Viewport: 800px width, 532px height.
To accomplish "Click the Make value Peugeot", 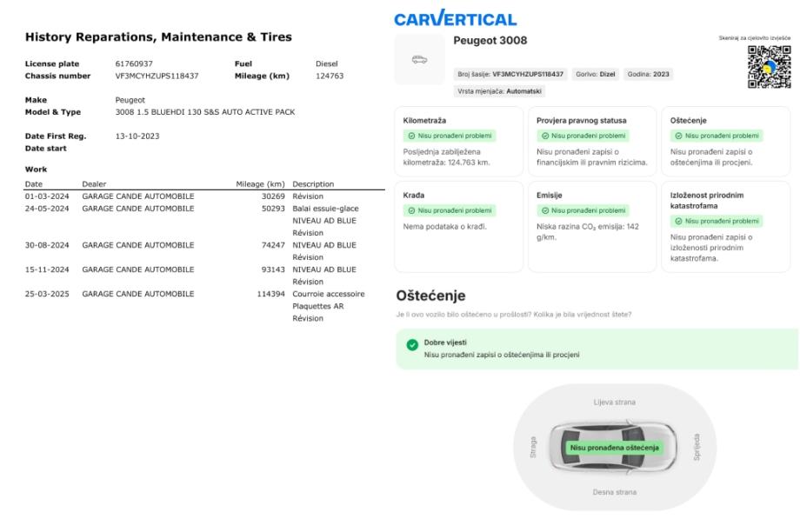I will [x=130, y=100].
